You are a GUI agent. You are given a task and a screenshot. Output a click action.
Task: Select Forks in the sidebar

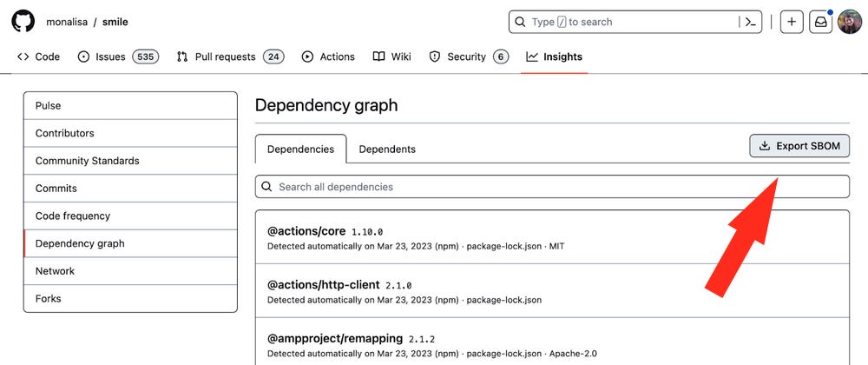pyautogui.click(x=130, y=299)
